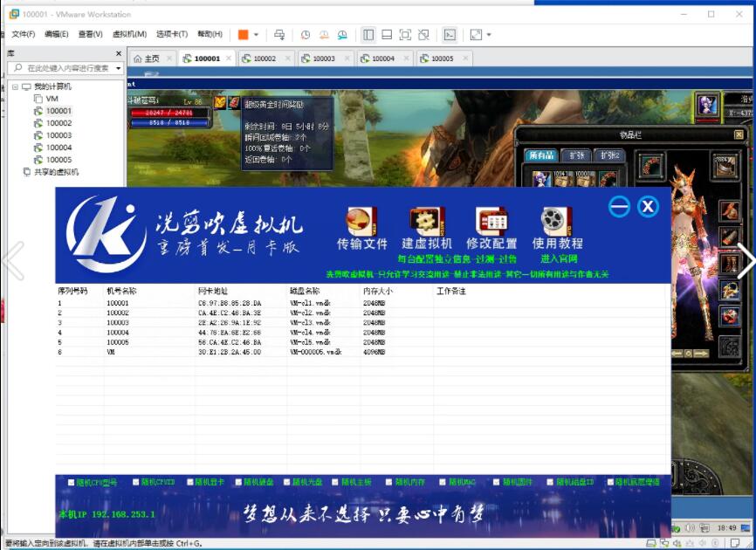Close the 物品栏 inventory window
Screen dimensions: 756x550
pyautogui.click(x=739, y=134)
